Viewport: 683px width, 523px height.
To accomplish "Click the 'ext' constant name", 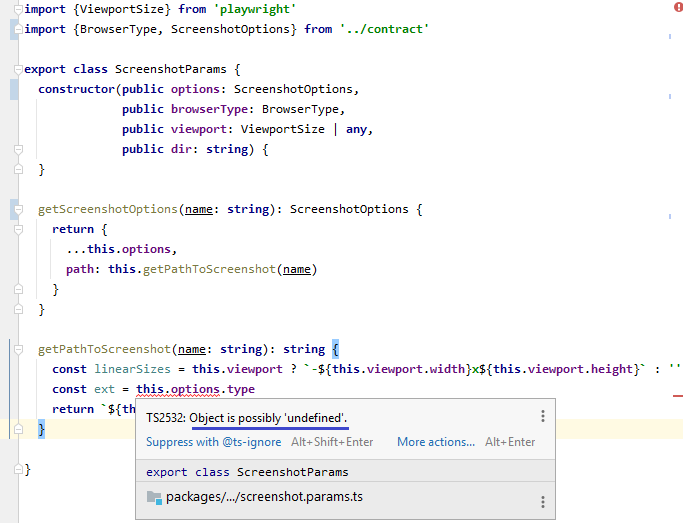I will point(105,389).
